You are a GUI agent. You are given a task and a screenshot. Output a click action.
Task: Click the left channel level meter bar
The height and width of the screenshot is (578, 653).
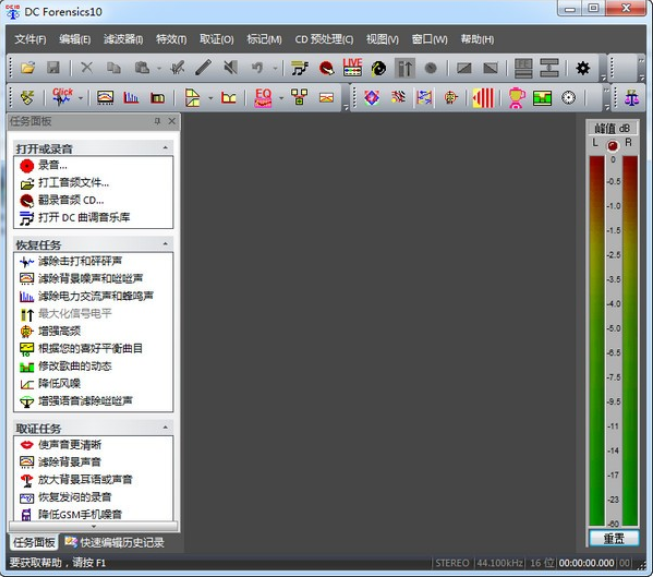click(598, 340)
